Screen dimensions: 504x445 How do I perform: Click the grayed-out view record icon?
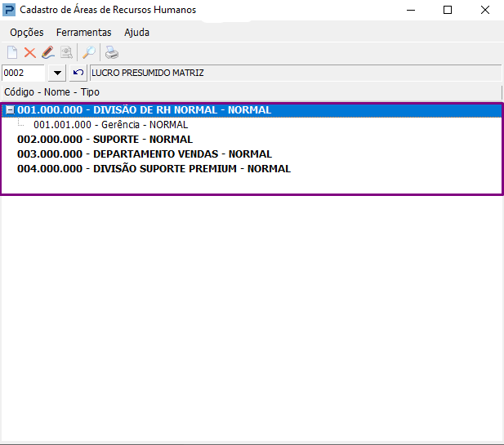[x=66, y=52]
